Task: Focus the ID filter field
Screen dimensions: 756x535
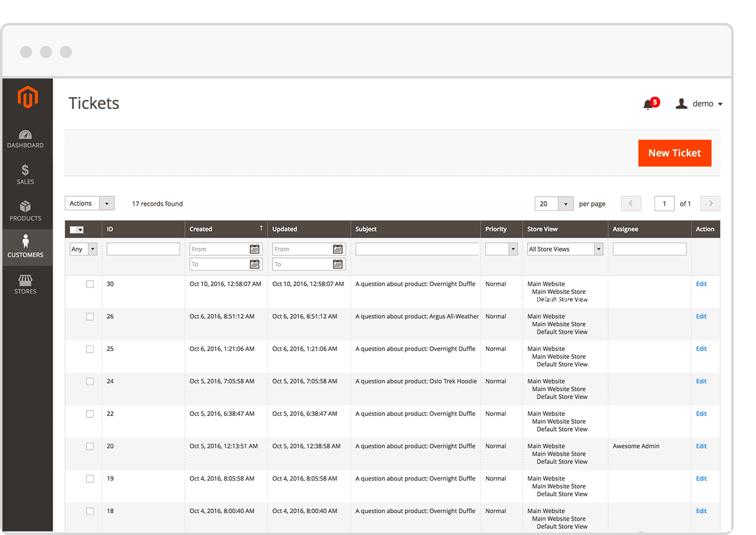Action: pyautogui.click(x=143, y=249)
